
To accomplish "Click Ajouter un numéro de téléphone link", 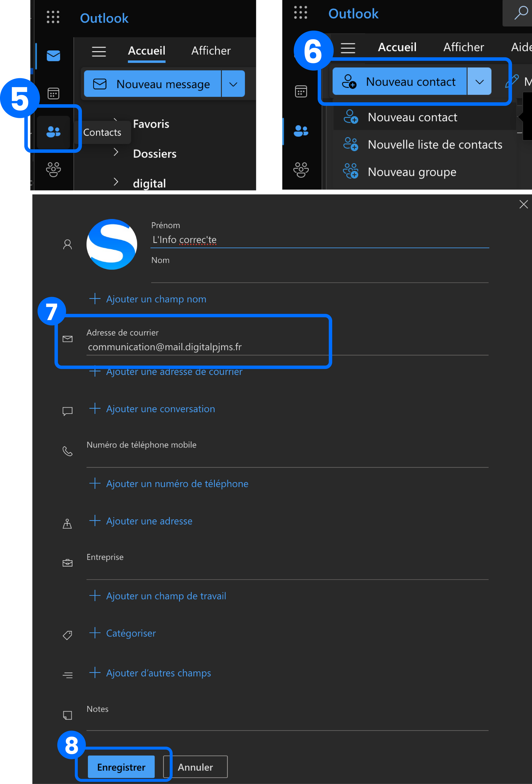I will 168,483.
